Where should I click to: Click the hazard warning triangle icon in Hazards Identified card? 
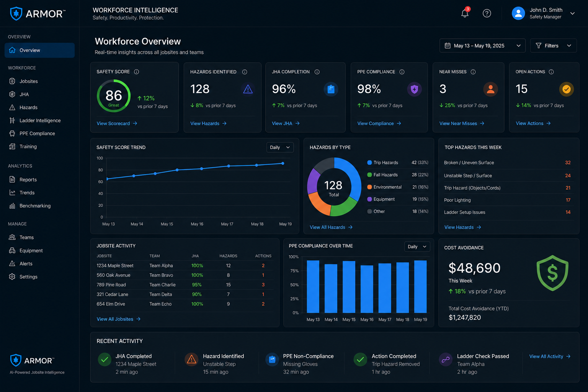pyautogui.click(x=248, y=89)
